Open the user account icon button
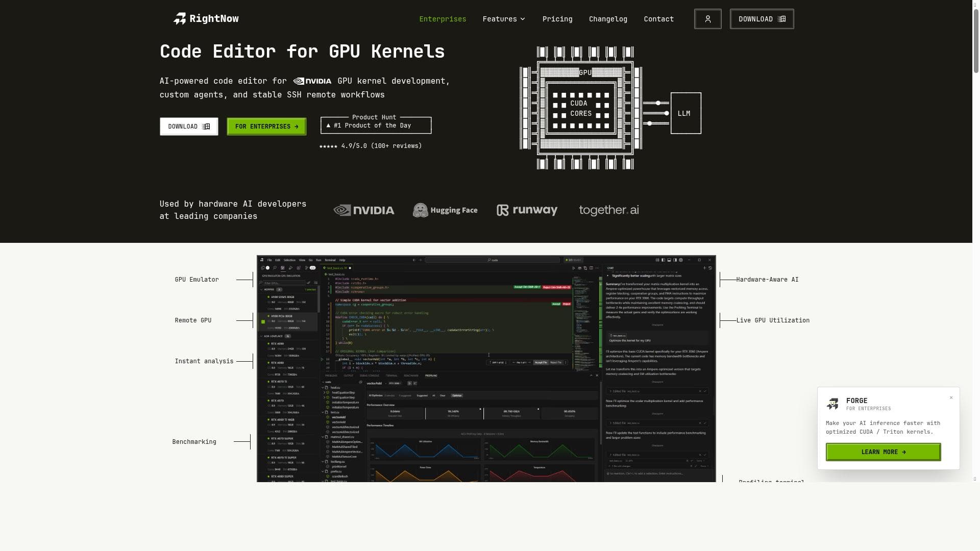The image size is (980, 551). pos(707,19)
